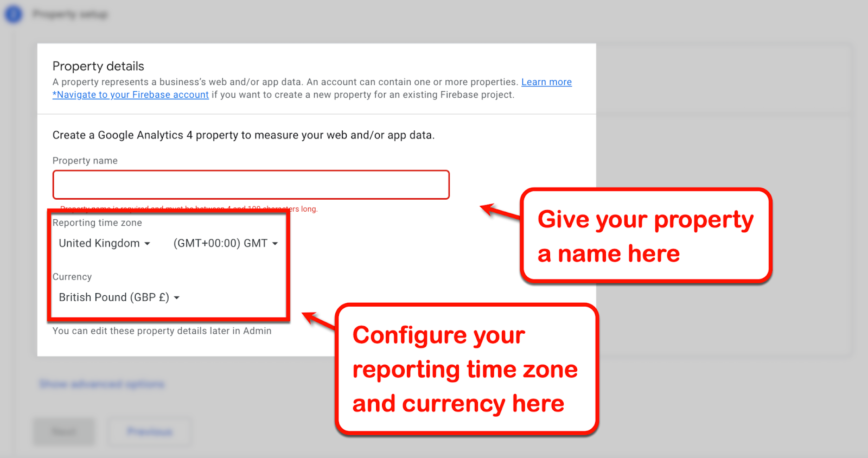
Task: Click the blurred Next button
Action: point(64,432)
